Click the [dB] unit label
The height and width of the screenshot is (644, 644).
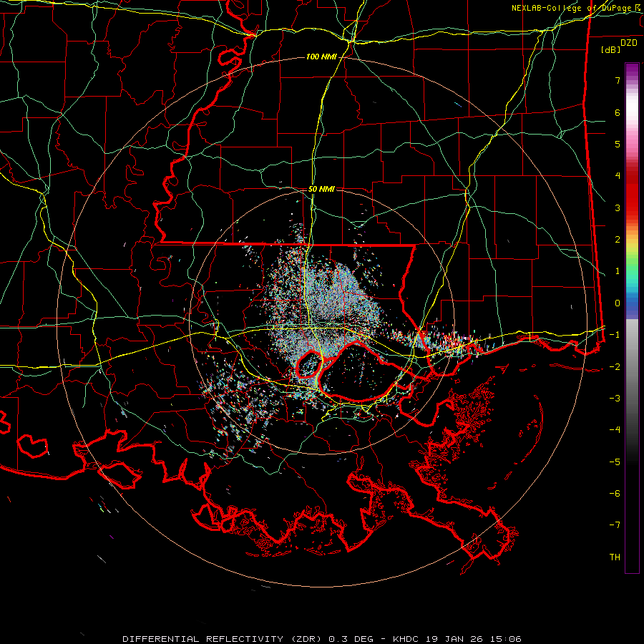pyautogui.click(x=610, y=49)
